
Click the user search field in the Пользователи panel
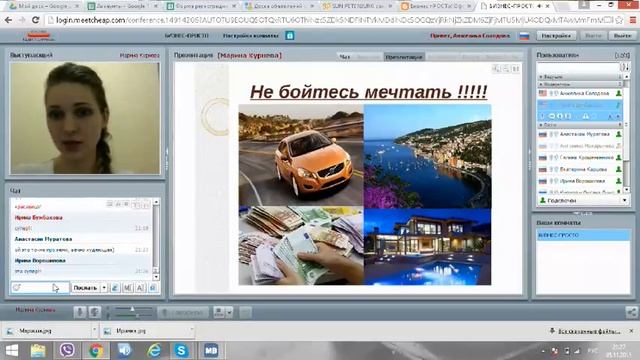578,67
